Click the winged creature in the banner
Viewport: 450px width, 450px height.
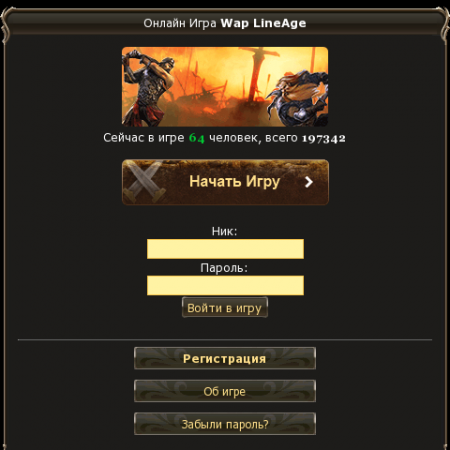299,97
